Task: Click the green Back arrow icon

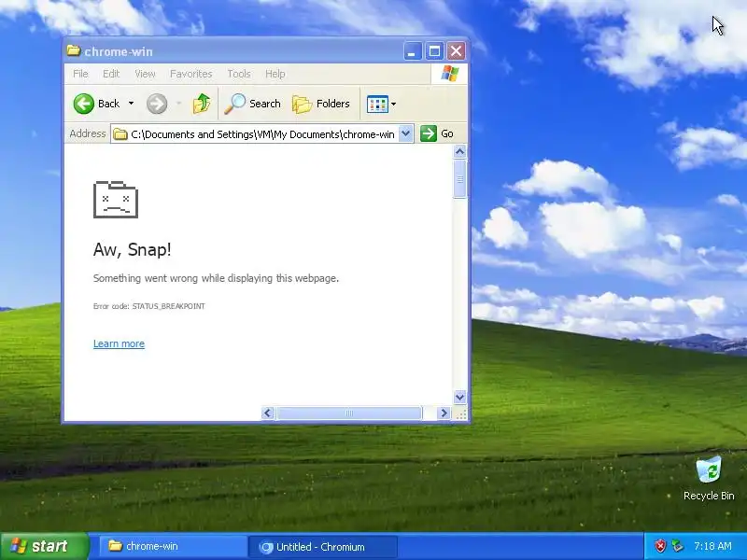Action: point(84,104)
